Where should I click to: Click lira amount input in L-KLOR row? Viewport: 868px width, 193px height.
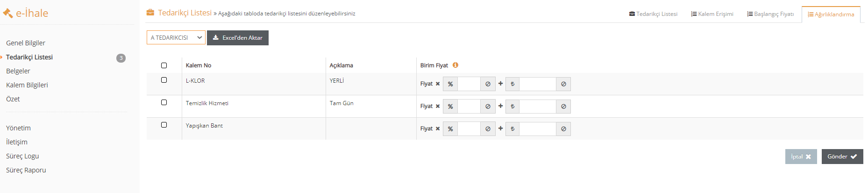point(538,84)
